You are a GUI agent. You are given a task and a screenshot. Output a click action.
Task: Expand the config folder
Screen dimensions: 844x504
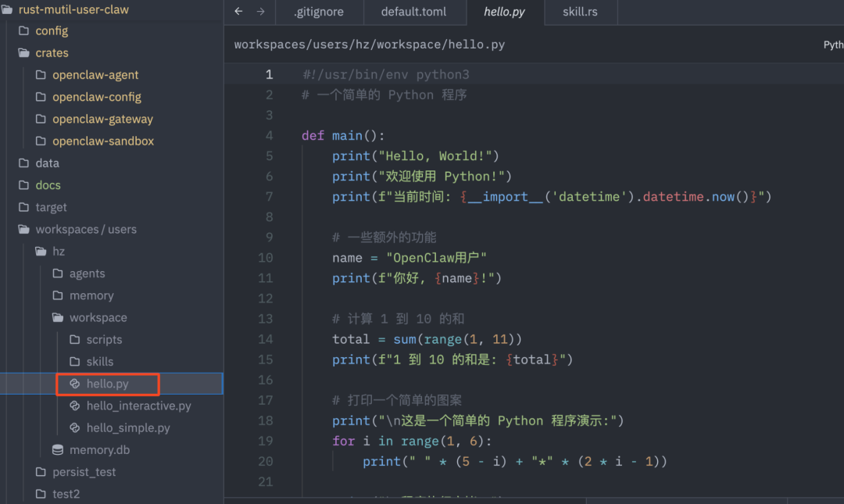23,31
